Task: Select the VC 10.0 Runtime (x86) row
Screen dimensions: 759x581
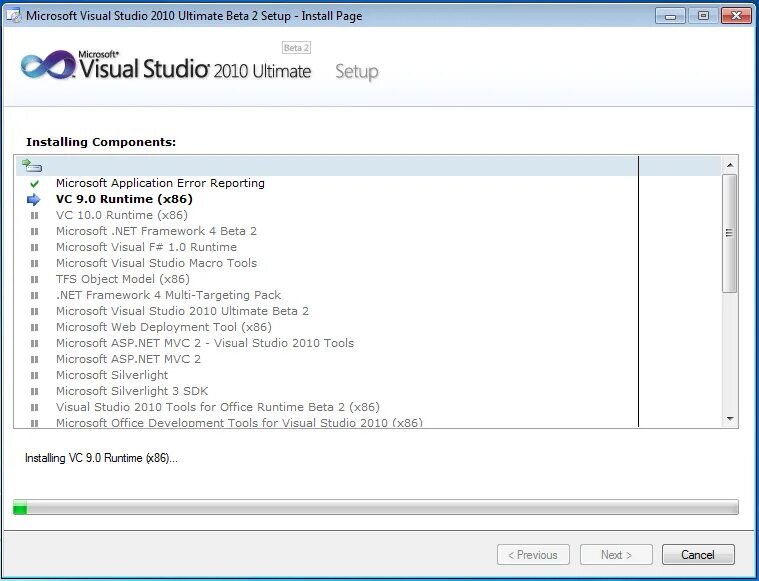Action: click(121, 215)
